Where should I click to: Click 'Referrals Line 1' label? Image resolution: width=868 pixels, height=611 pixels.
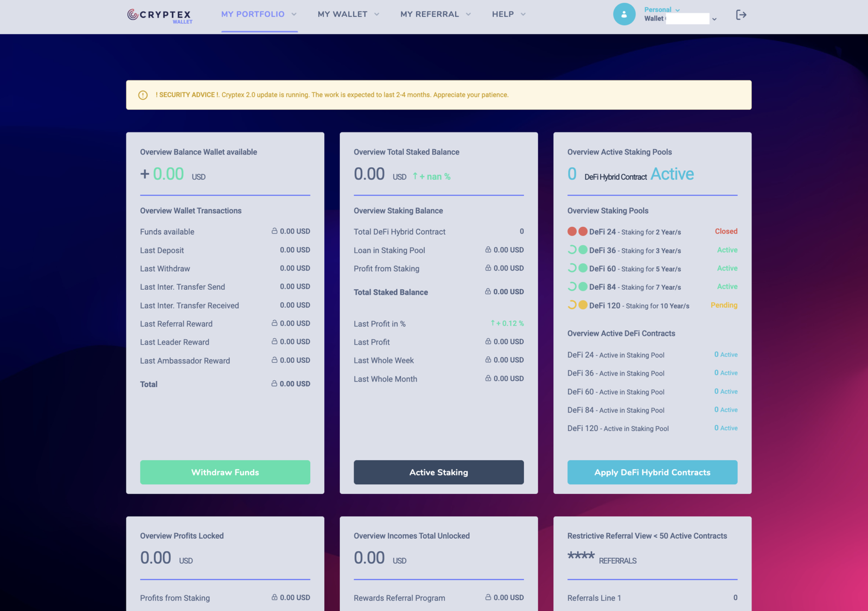tap(594, 598)
